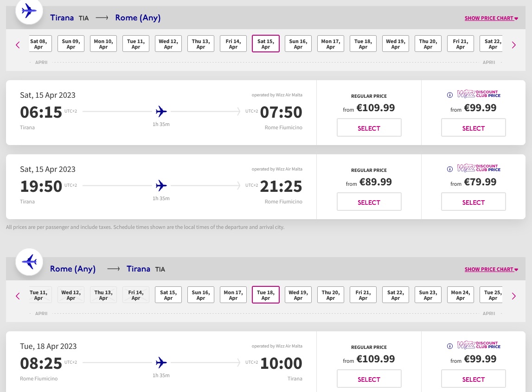The image size is (532, 392).
Task: Click the Wizz Discount Club logo on the 06:15 flight
Action: (479, 95)
